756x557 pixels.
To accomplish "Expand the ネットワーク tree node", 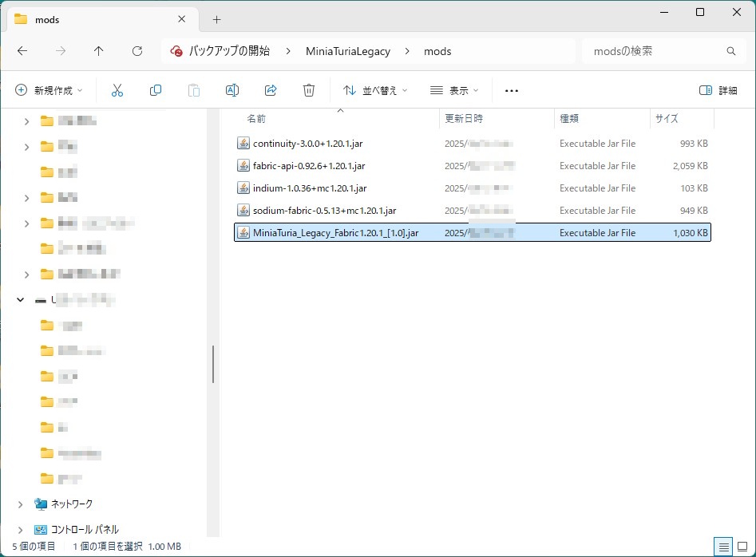I will click(20, 504).
